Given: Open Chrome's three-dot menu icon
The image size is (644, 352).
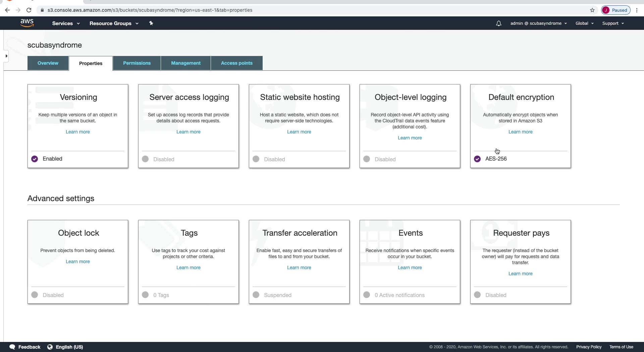Looking at the screenshot, I should coord(637,10).
